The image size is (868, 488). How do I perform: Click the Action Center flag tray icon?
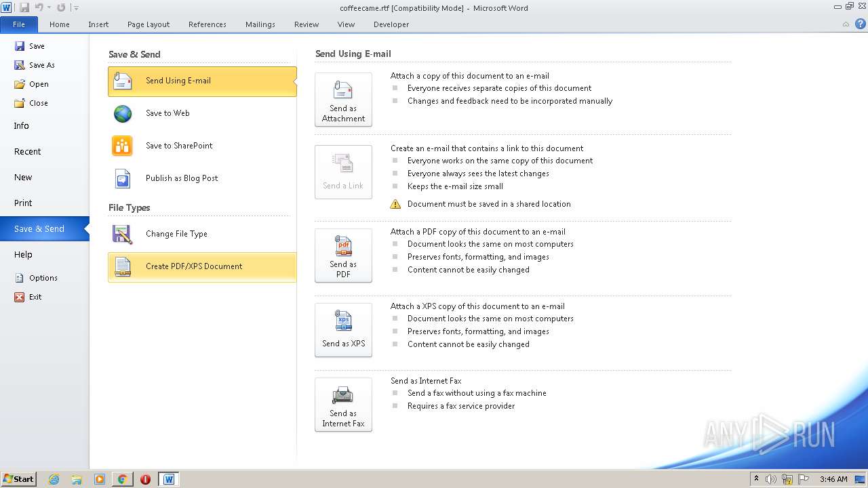(x=803, y=479)
